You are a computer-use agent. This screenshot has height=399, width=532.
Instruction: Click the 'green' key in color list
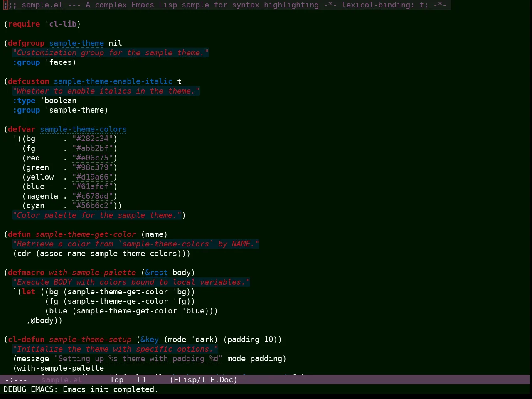[38, 167]
